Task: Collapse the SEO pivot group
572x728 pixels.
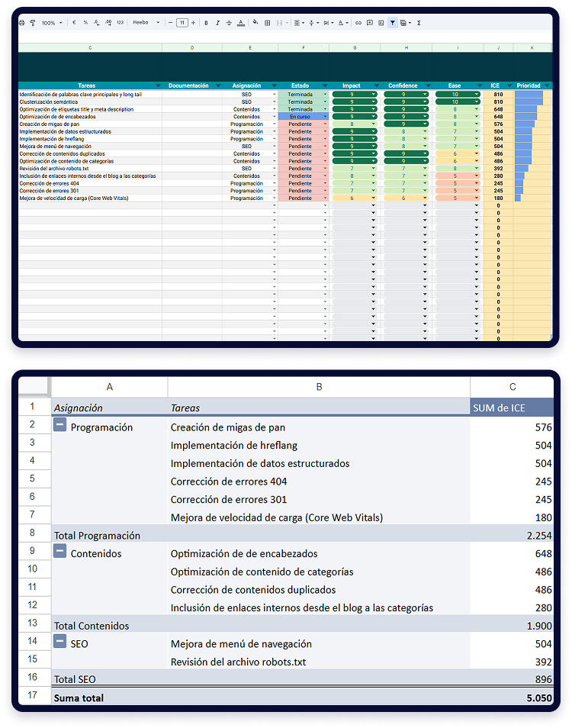Action: [x=59, y=643]
